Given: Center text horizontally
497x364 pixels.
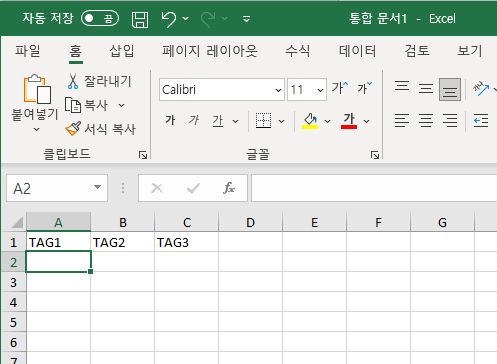Looking at the screenshot, I should pos(426,120).
